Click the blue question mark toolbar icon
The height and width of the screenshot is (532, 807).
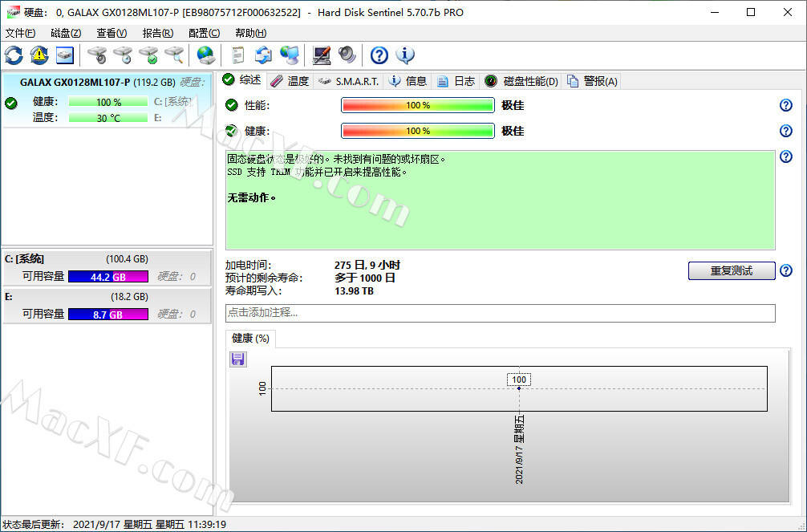coord(379,55)
